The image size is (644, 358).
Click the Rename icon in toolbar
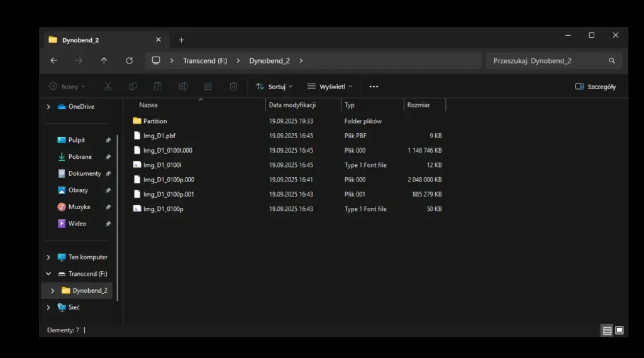(x=183, y=87)
